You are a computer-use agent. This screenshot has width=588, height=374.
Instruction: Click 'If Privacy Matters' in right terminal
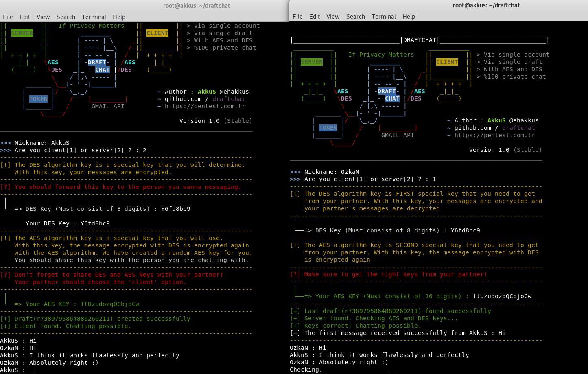click(381, 55)
